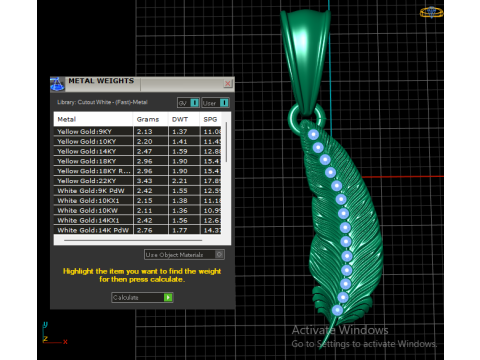Toggle the GV switch
The image size is (480, 360).
pos(188,103)
